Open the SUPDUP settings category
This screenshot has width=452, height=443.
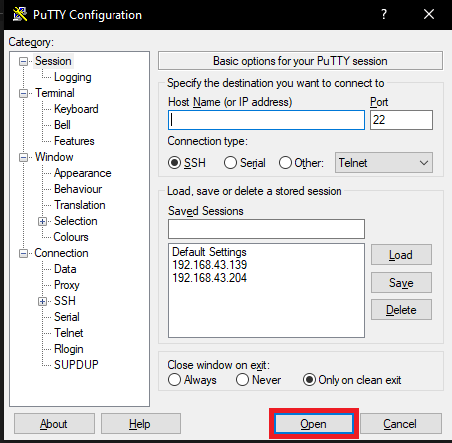point(76,365)
